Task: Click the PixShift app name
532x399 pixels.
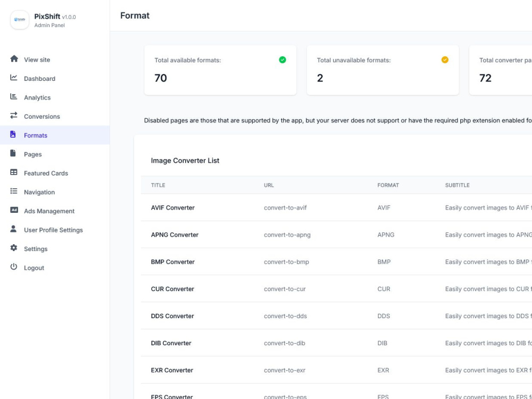Action: (x=47, y=16)
